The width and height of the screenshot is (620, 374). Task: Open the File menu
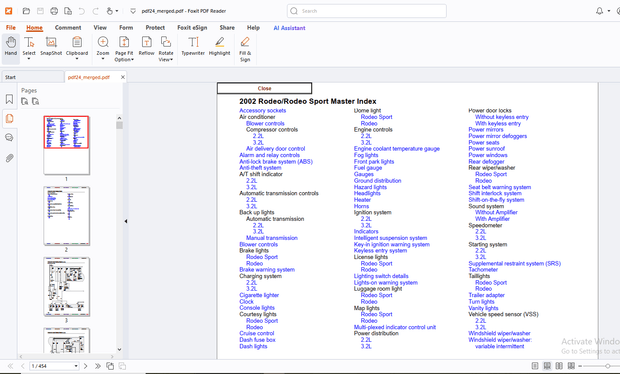11,28
